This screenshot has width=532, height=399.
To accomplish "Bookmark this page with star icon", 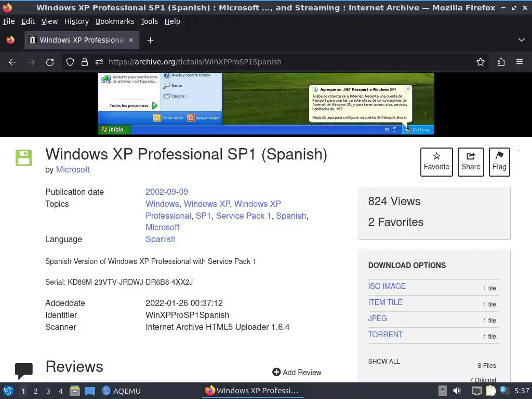I will click(x=481, y=62).
